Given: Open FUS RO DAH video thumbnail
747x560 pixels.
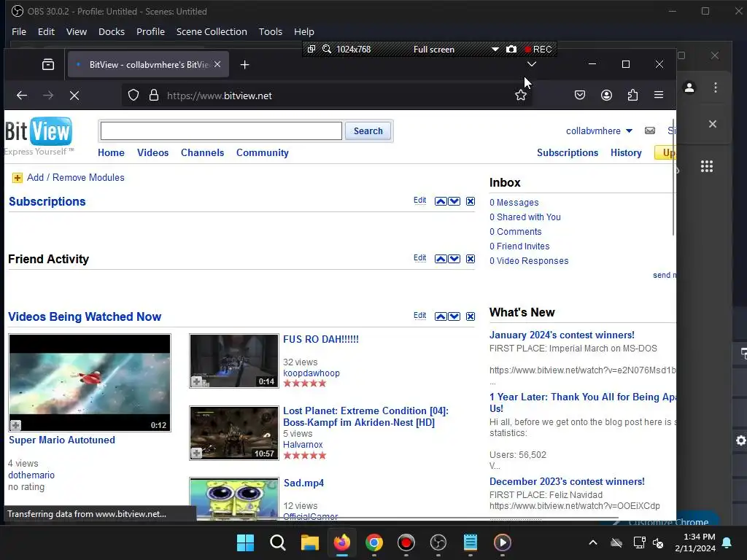Looking at the screenshot, I should (x=234, y=361).
